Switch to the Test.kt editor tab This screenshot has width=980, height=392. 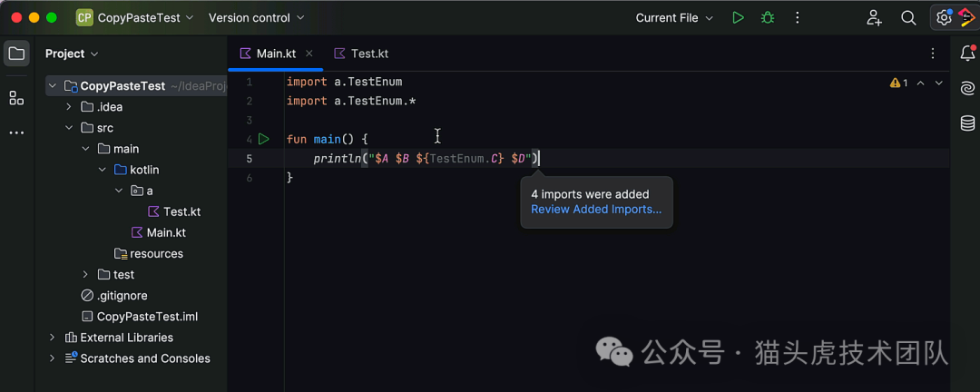click(361, 54)
